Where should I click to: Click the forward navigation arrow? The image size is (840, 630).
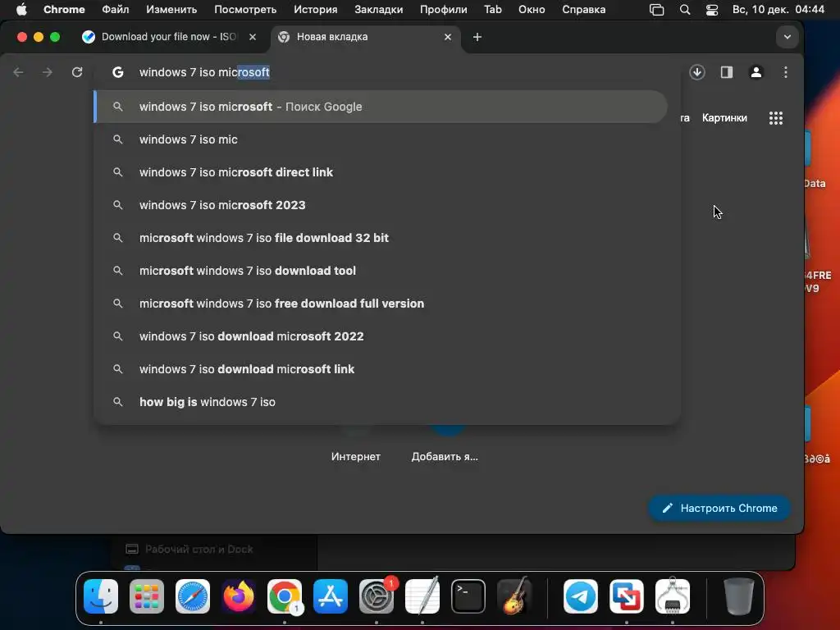point(48,72)
